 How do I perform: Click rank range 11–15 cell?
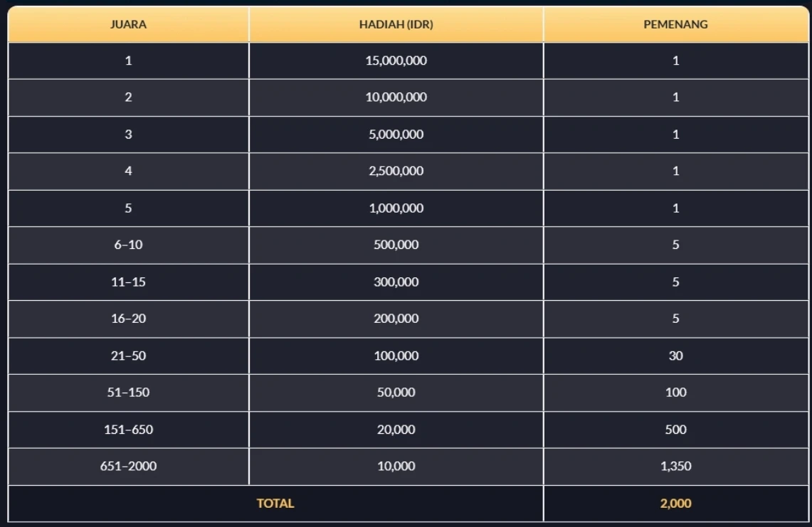tap(128, 282)
